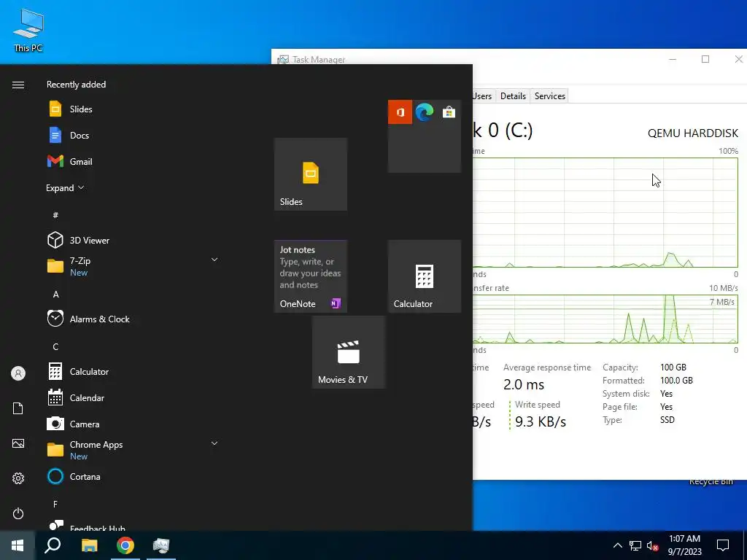The width and height of the screenshot is (747, 560).
Task: Click the Task Manager taskbar icon
Action: pyautogui.click(x=161, y=545)
